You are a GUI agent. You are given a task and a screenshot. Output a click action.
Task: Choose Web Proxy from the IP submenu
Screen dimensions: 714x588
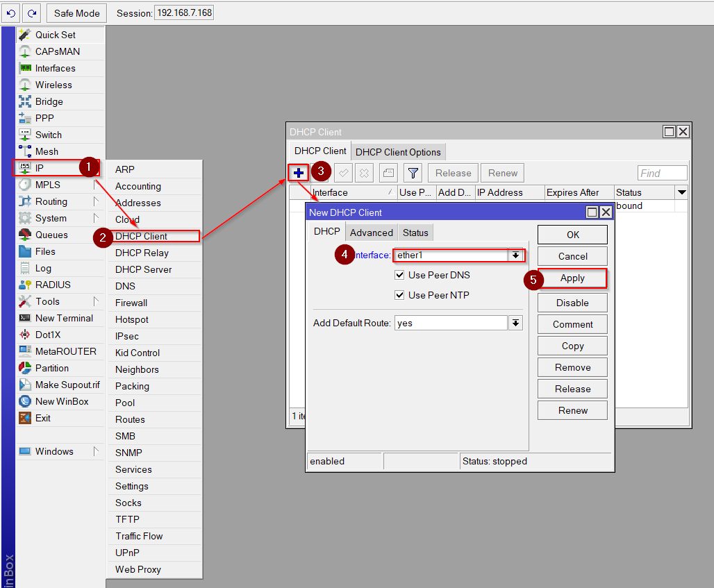(155, 569)
